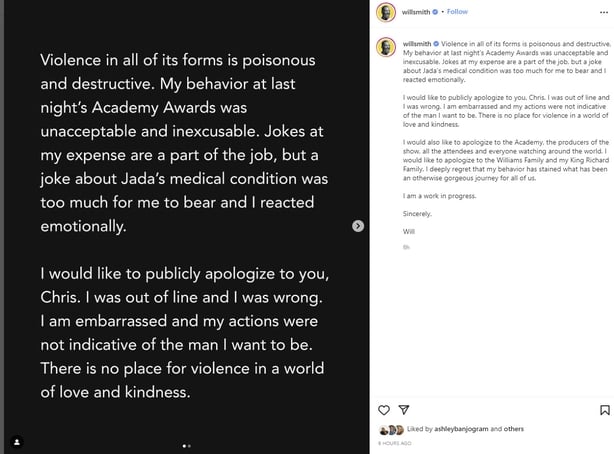614x454 pixels.
Task: Save the post with the bookmark icon
Action: [x=604, y=410]
